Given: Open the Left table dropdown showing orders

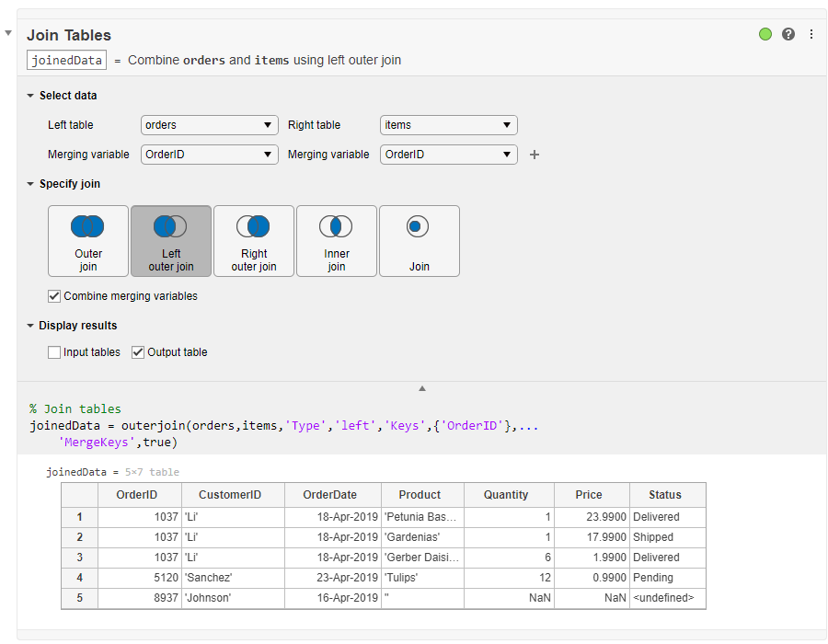Looking at the screenshot, I should pos(209,125).
